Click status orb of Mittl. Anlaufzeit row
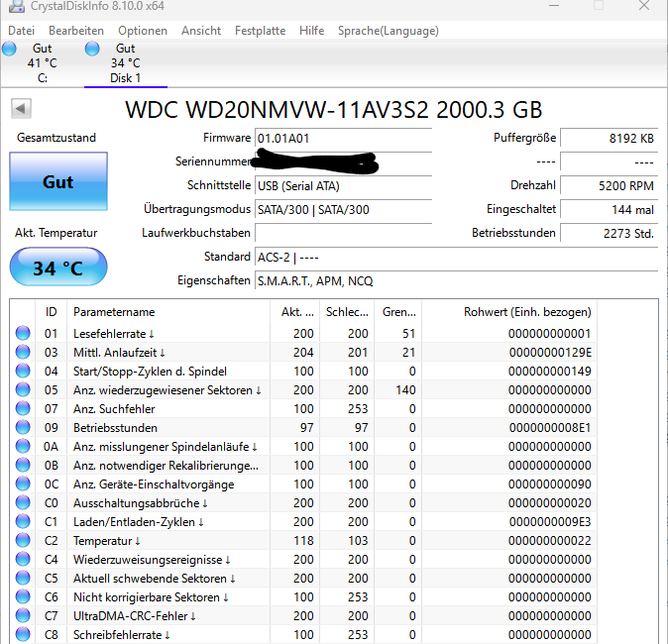This screenshot has width=668, height=644. pos(23,352)
